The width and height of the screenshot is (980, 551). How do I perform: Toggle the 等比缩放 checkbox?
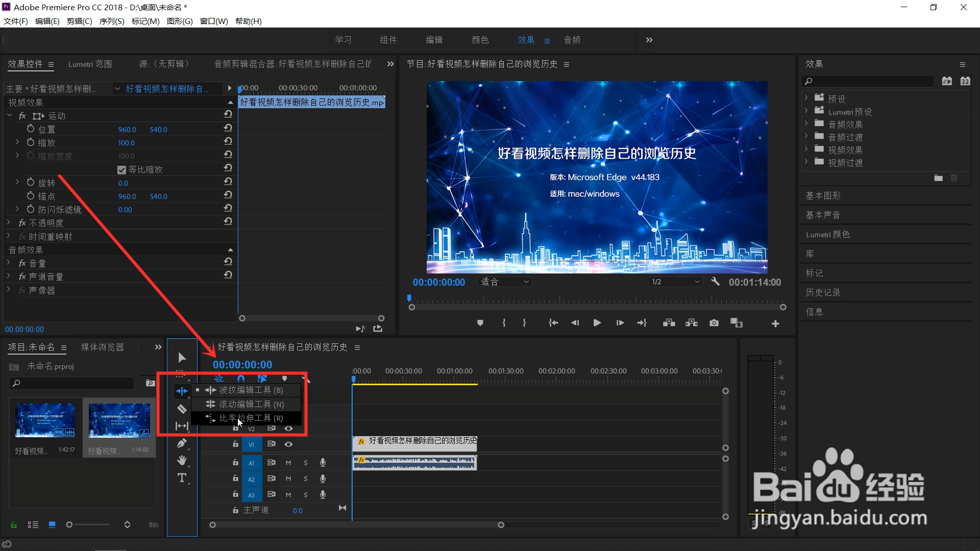click(x=121, y=170)
